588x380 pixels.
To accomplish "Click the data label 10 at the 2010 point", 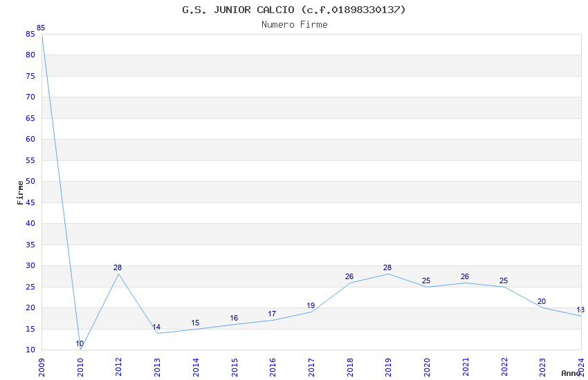I will tap(80, 343).
